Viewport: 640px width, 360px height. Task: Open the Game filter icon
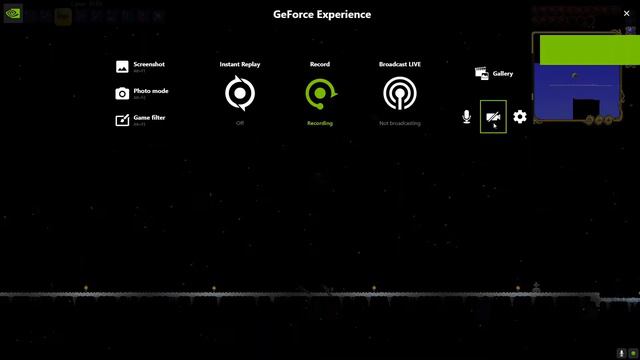coord(122,120)
